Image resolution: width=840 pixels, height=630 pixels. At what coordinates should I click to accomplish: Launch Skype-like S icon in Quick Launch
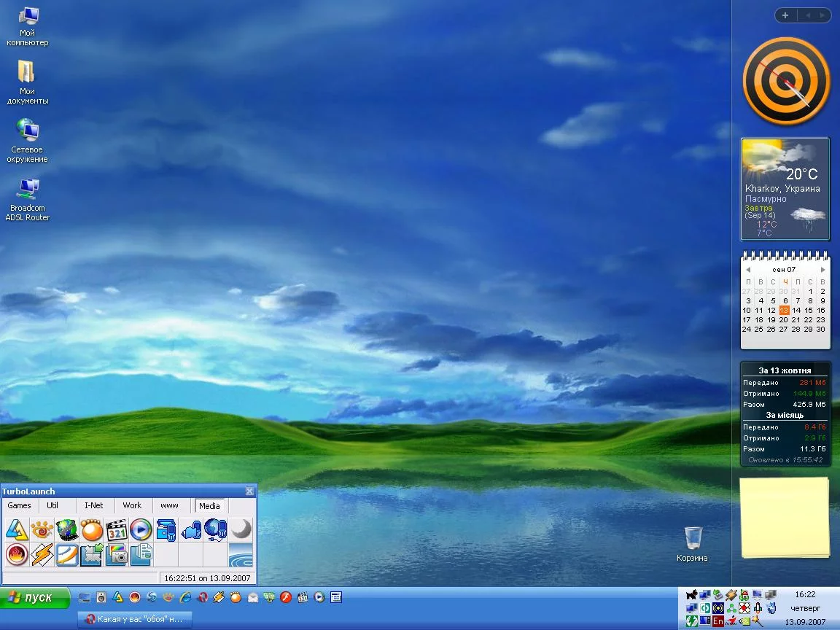point(152,597)
